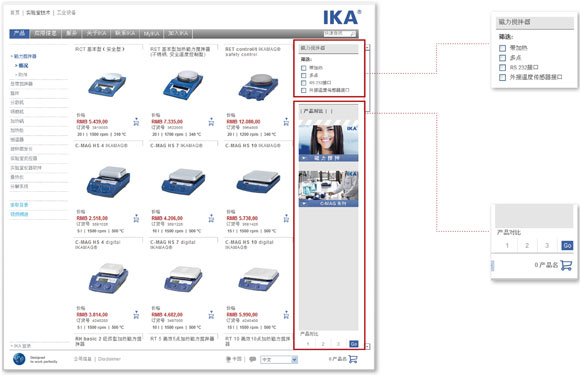Open the 中文 language dropdown
The height and width of the screenshot is (375, 580).
(x=279, y=359)
